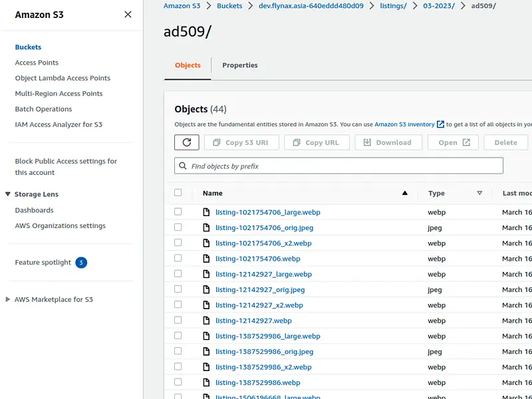
Task: Open Multi-Region Access Points
Action: tap(59, 94)
